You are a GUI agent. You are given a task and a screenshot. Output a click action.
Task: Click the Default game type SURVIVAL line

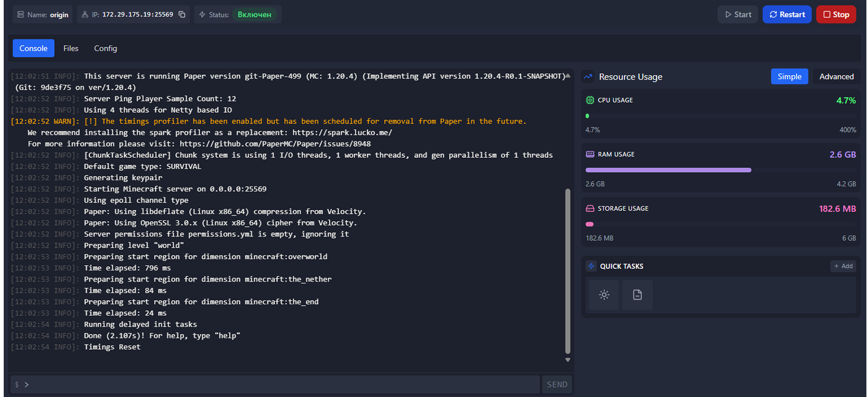[142, 166]
